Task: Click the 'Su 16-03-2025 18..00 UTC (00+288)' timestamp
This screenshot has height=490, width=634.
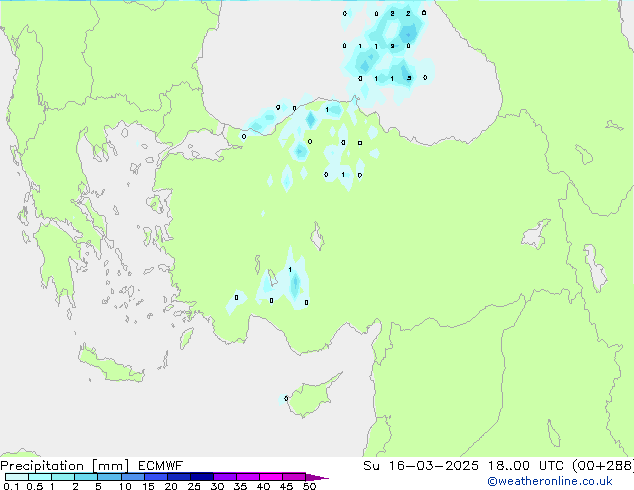Action: click(498, 466)
